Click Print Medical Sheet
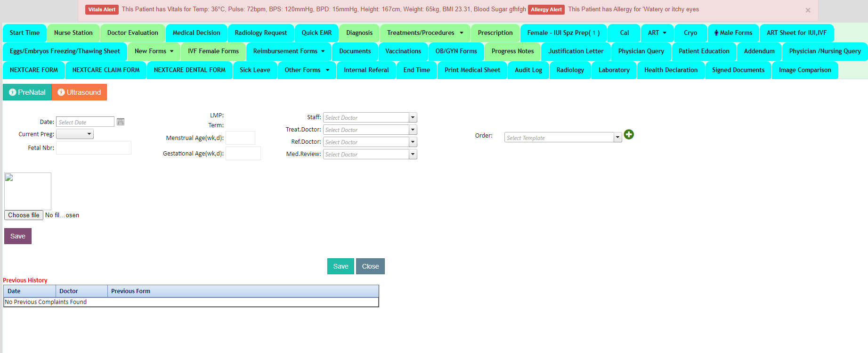 472,70
